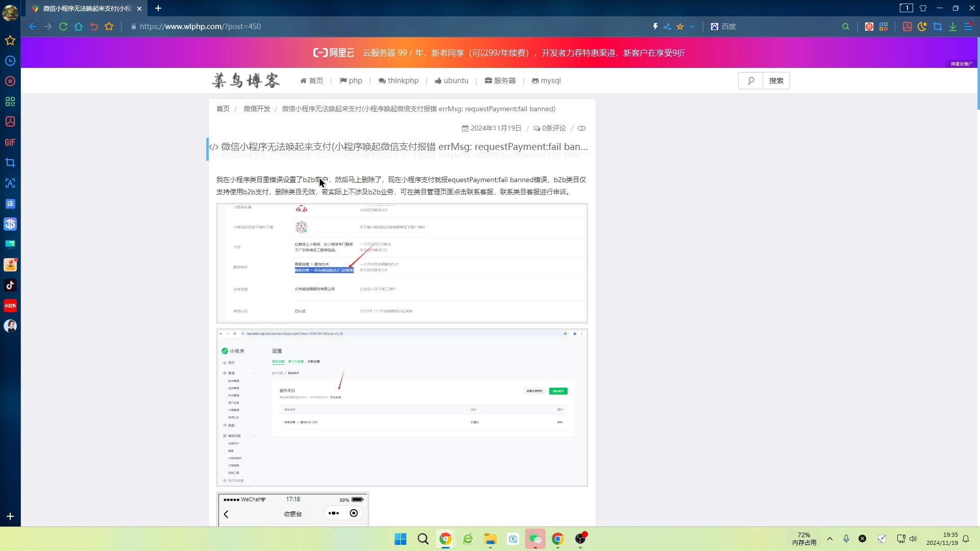Image resolution: width=980 pixels, height=551 pixels.
Task: Open favorites star in left sidebar
Action: [10, 40]
